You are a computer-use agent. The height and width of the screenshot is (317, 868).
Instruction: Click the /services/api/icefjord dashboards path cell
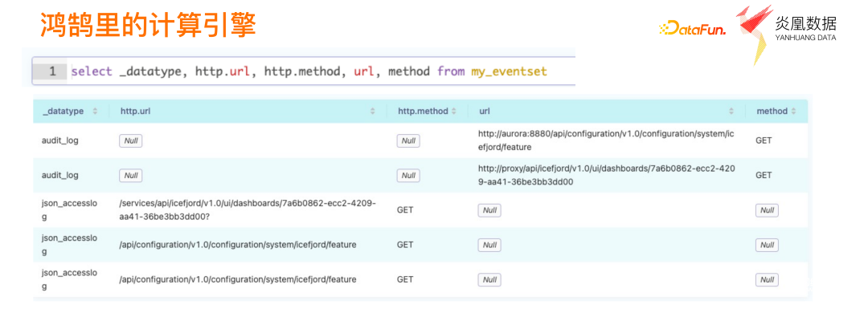(x=248, y=209)
